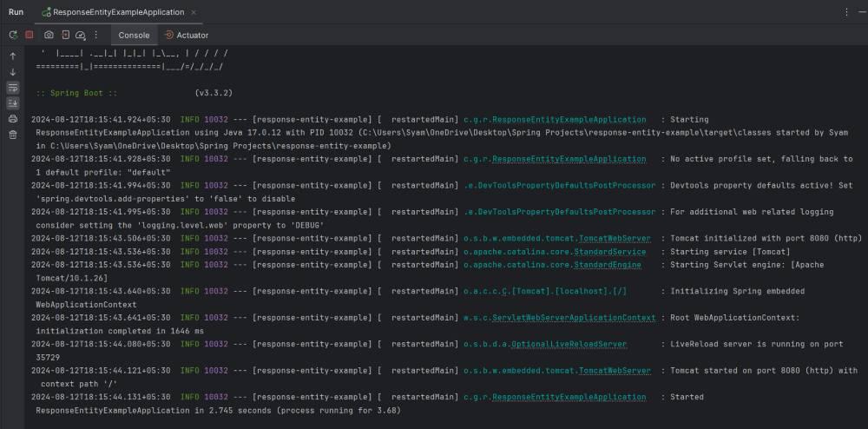
Task: Open the StandardEngine class link
Action: (608, 265)
